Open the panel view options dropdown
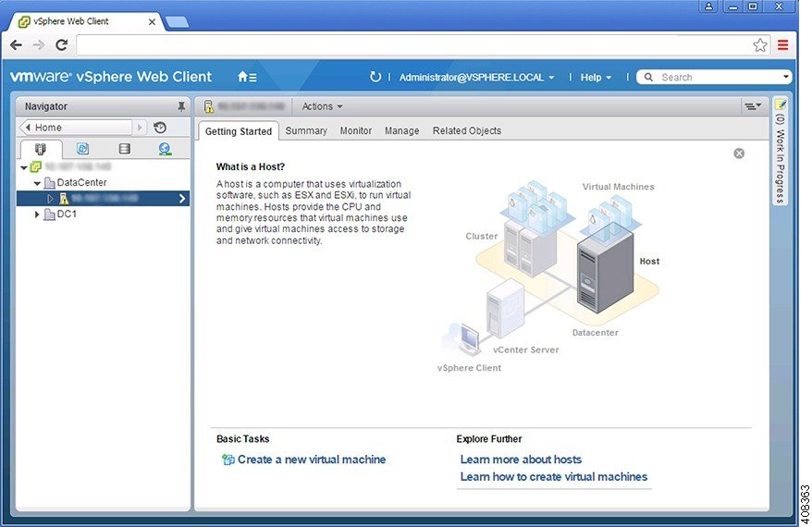Screen dimensions: 812x527 [753, 106]
